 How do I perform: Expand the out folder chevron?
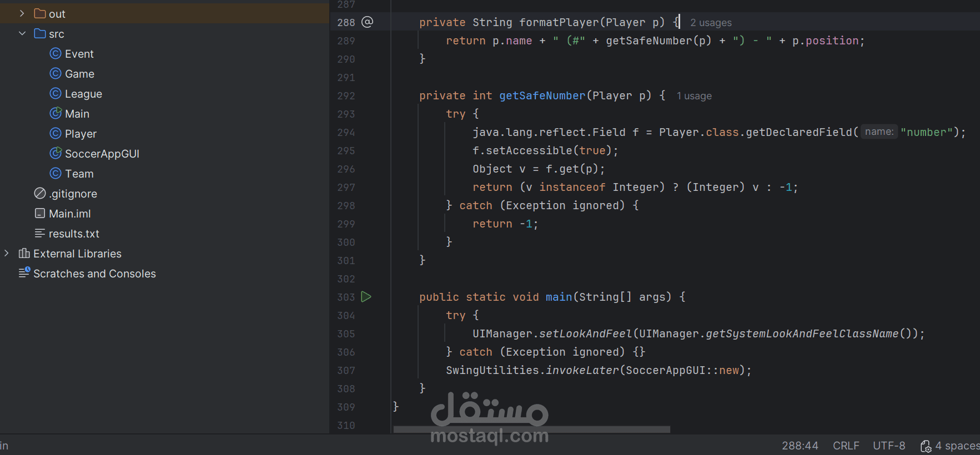22,13
